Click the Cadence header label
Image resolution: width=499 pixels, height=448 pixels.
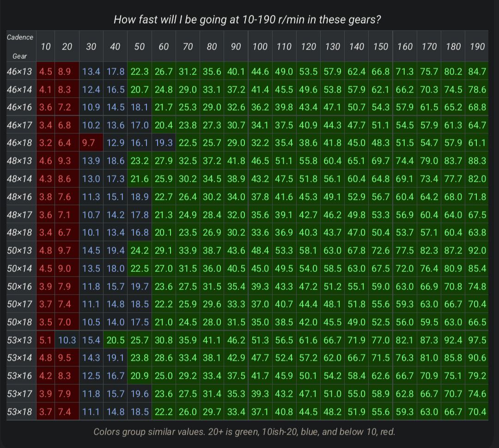pyautogui.click(x=20, y=37)
